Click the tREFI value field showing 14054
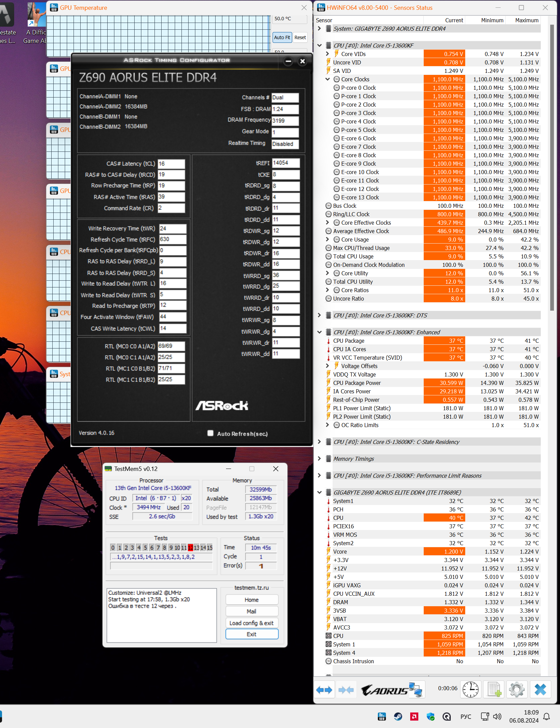Screen dimensions: 560x728 click(x=286, y=163)
